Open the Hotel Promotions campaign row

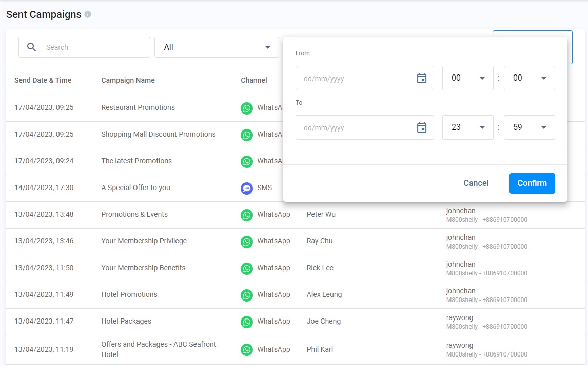(x=129, y=295)
